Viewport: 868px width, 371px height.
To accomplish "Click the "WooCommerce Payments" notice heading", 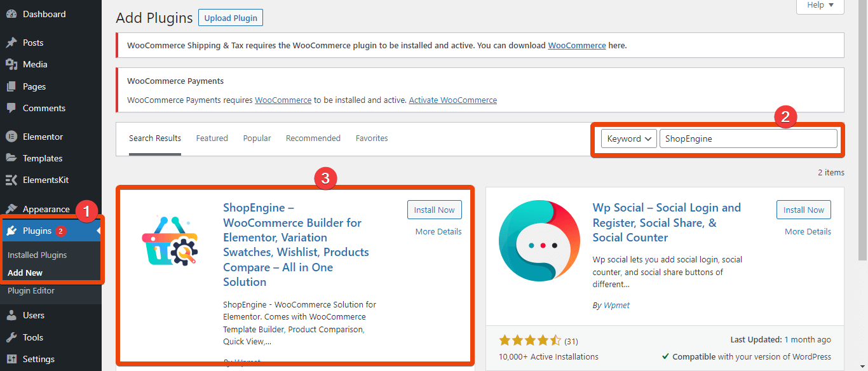I will pos(175,81).
